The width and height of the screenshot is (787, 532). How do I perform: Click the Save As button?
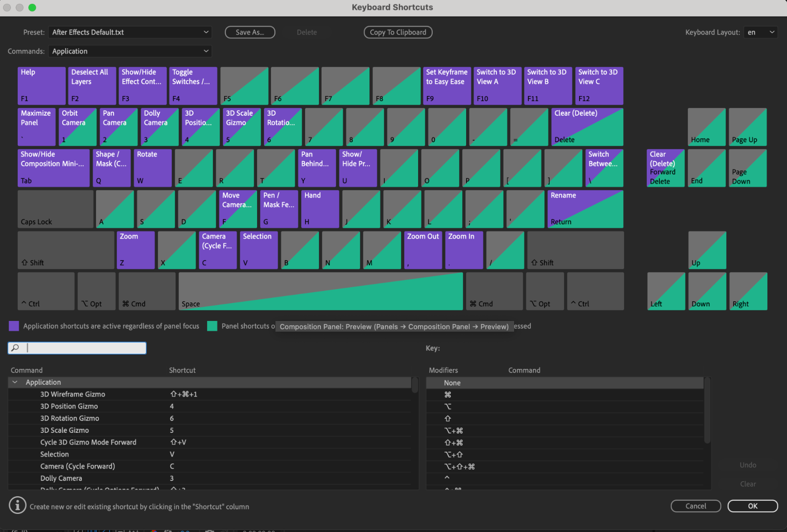[250, 32]
